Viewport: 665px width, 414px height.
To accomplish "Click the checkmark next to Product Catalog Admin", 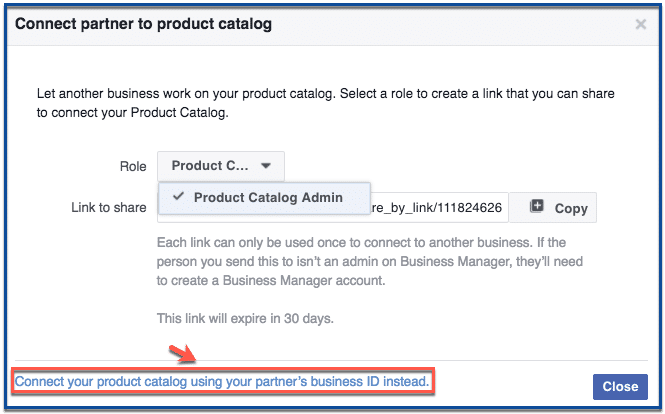I will click(x=179, y=196).
